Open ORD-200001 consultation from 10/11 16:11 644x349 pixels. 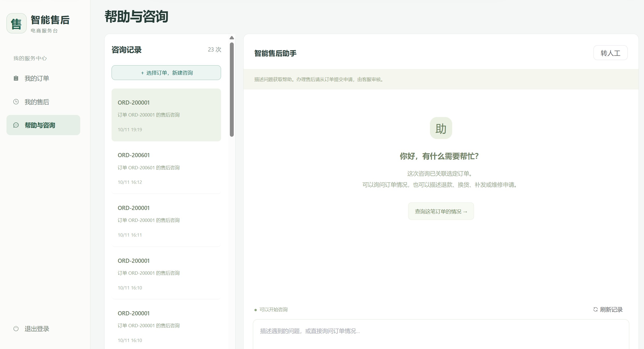(166, 221)
